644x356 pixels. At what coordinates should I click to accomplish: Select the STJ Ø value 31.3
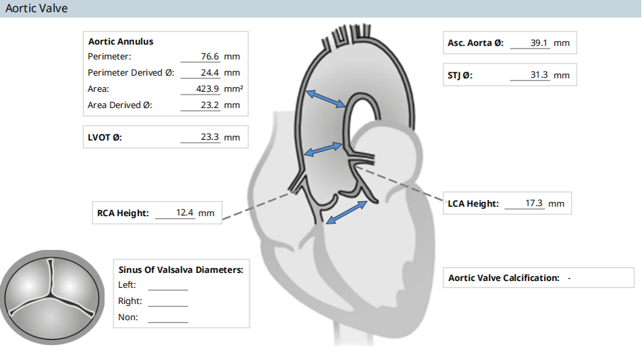coord(530,75)
